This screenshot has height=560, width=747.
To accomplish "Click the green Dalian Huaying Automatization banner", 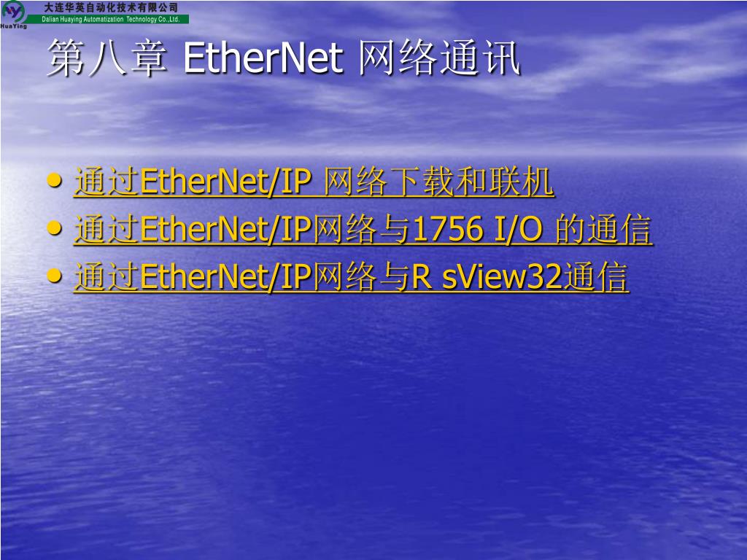I will [x=108, y=19].
